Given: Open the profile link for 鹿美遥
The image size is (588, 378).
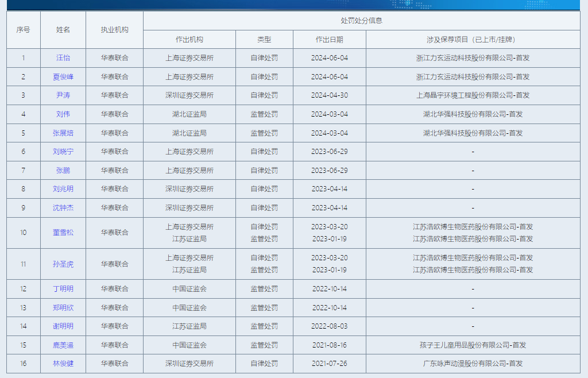Looking at the screenshot, I should [x=63, y=345].
